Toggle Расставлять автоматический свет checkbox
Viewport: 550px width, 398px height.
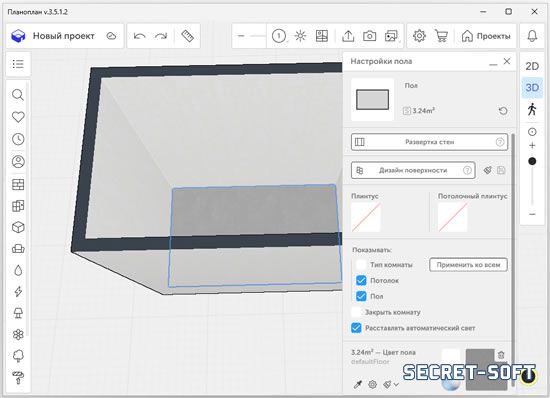[356, 328]
